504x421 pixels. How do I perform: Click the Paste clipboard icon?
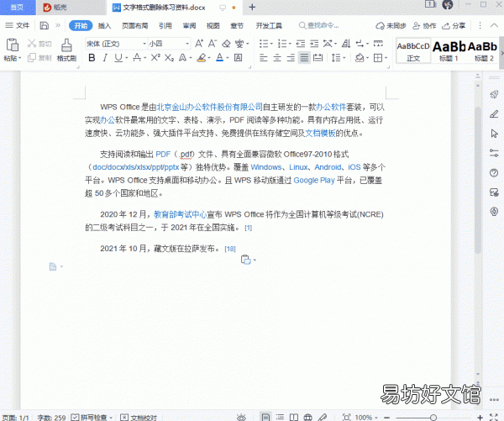point(13,45)
